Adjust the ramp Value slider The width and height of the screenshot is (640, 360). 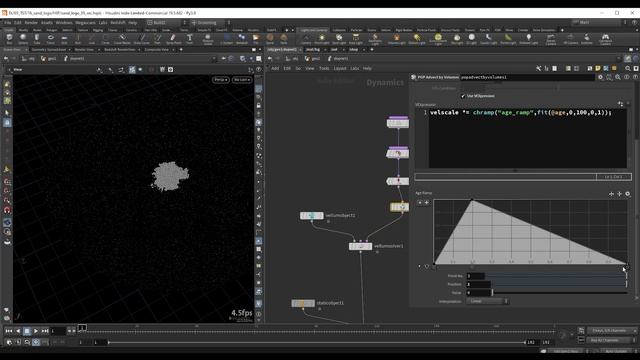(560, 293)
